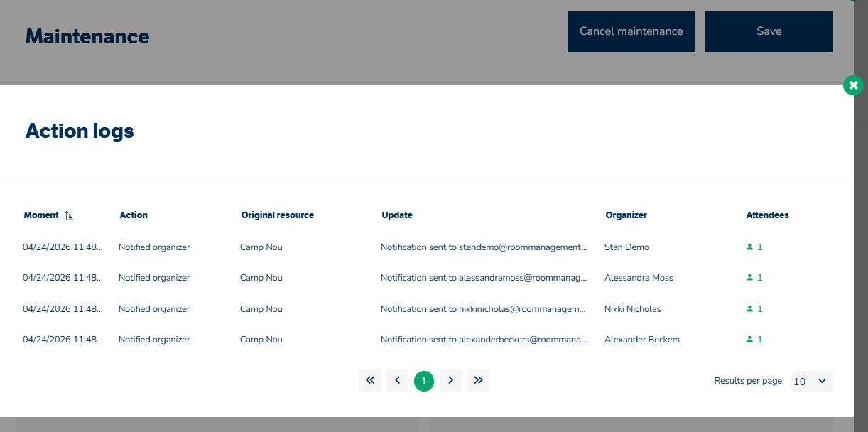Close the Action logs dialog

point(853,85)
